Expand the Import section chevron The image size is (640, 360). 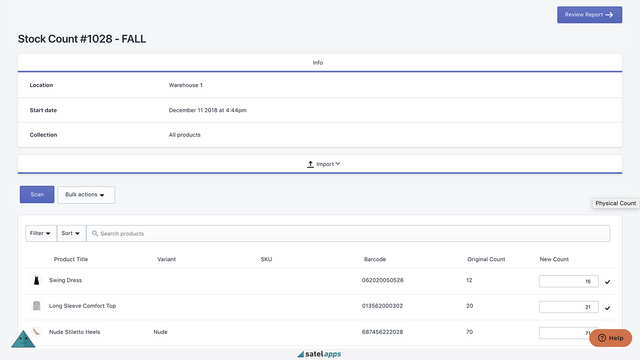338,164
